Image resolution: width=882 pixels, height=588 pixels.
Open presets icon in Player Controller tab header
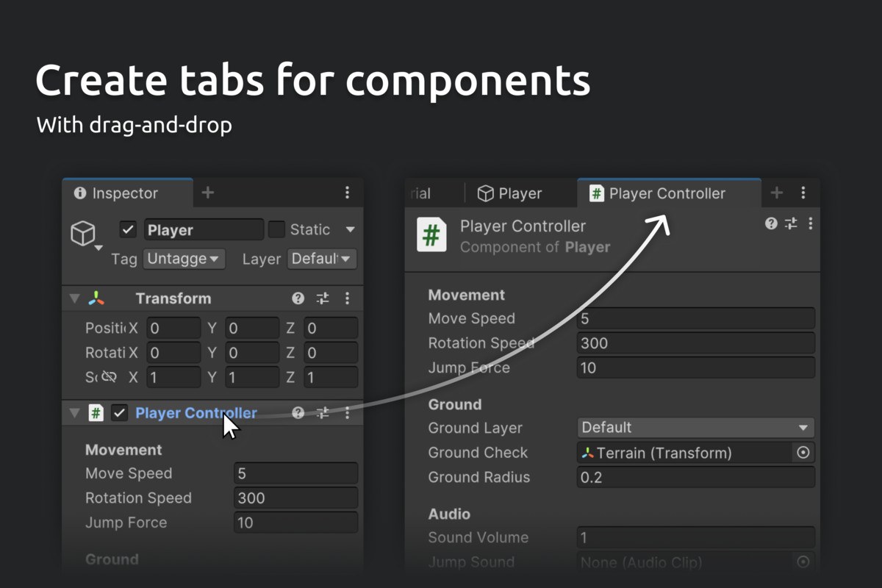click(791, 223)
